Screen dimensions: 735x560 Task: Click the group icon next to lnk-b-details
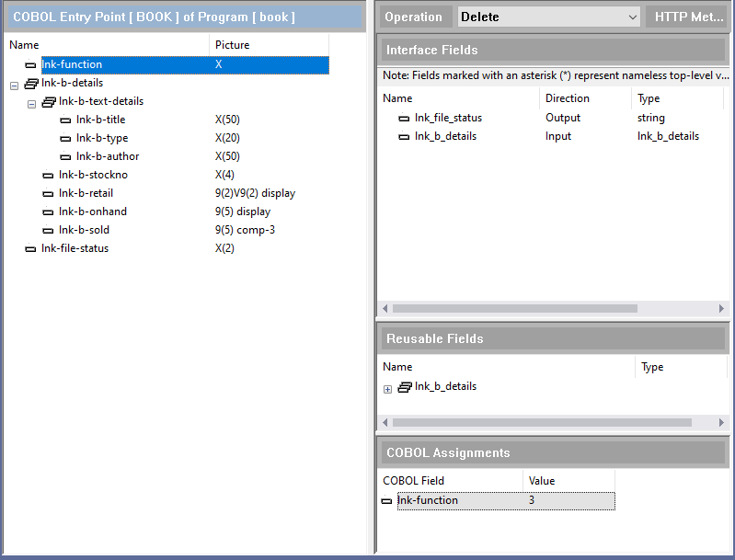tap(30, 84)
